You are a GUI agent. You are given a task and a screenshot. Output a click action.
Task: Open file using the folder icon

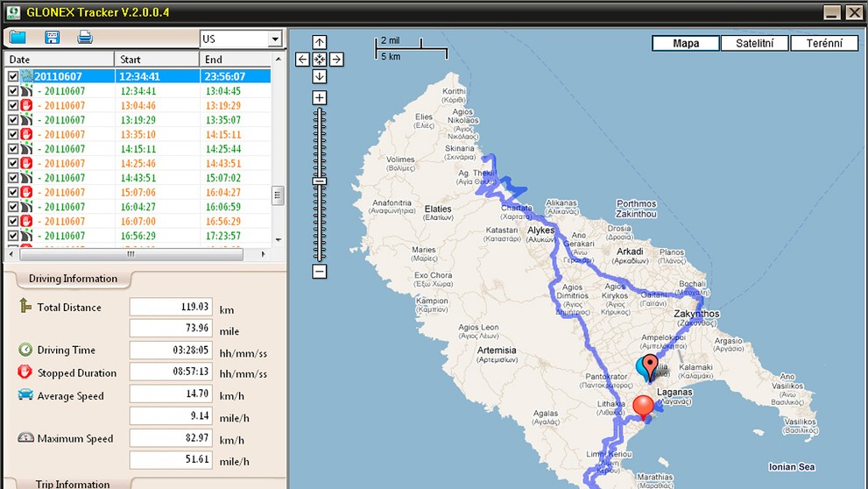(x=18, y=37)
